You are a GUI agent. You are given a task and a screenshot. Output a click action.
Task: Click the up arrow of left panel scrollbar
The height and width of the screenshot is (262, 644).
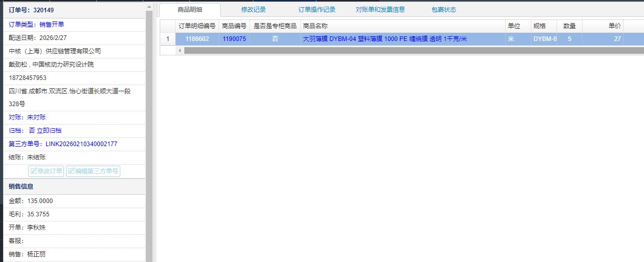click(x=149, y=7)
